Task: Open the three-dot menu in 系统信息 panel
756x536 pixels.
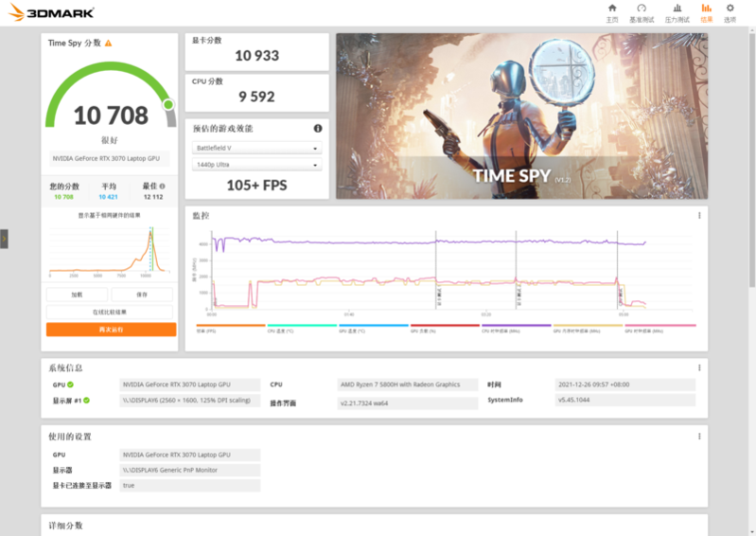Action: [699, 367]
